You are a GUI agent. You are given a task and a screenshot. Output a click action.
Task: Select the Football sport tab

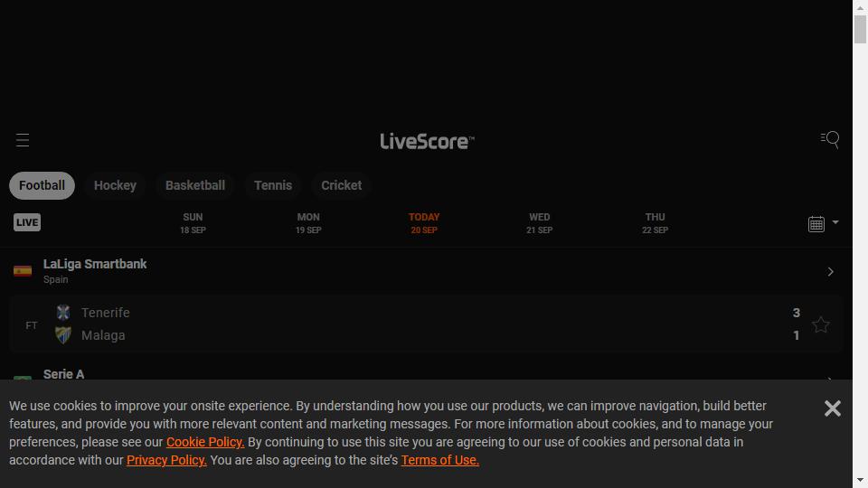(42, 185)
